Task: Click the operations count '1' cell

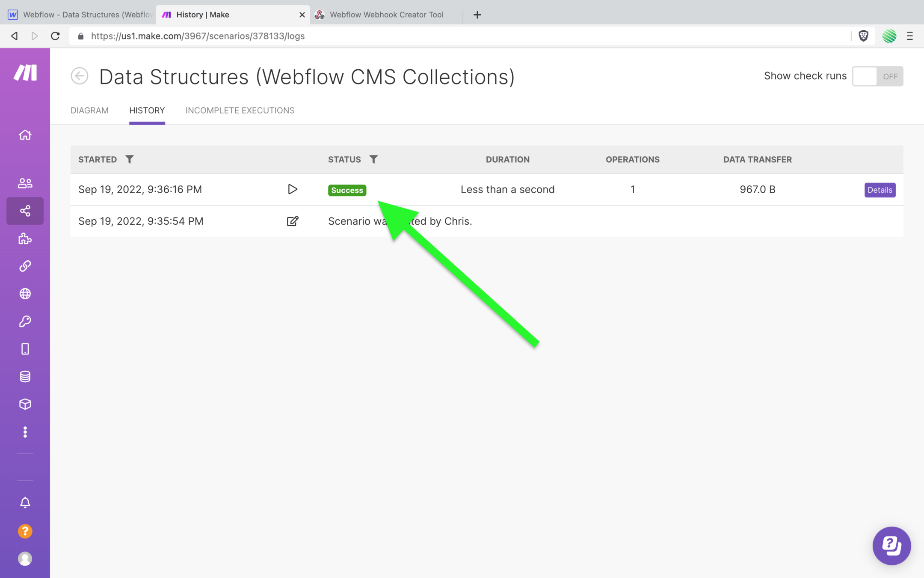Action: click(x=632, y=189)
